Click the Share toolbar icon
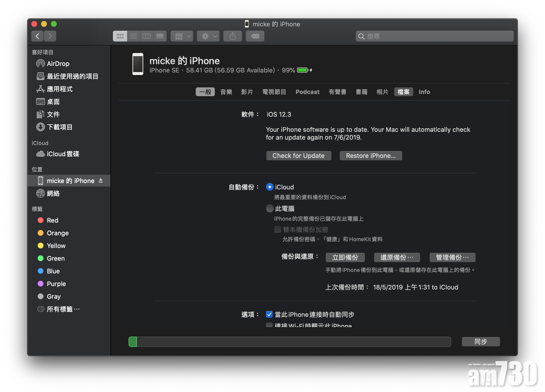Viewport: 545px width, 392px height. (x=232, y=36)
